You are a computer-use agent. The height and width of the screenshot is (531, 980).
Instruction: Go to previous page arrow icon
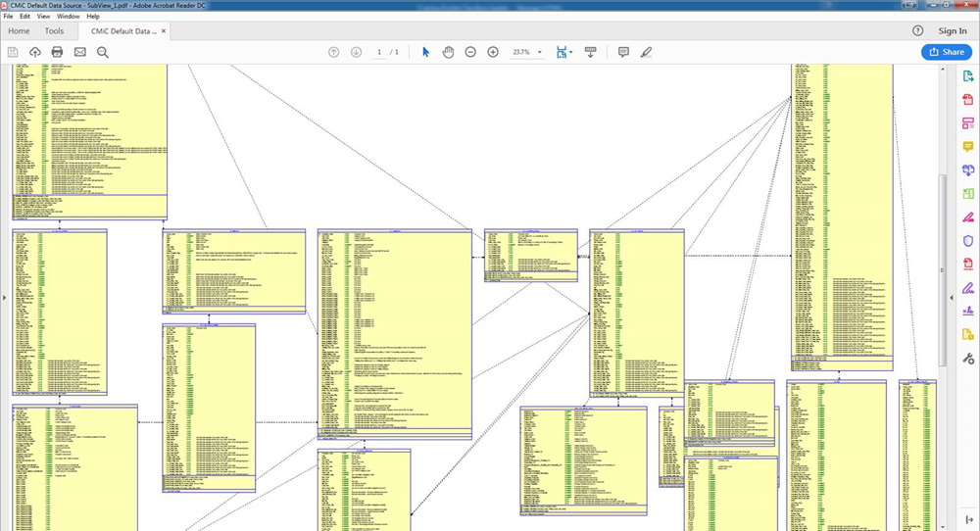pos(334,53)
